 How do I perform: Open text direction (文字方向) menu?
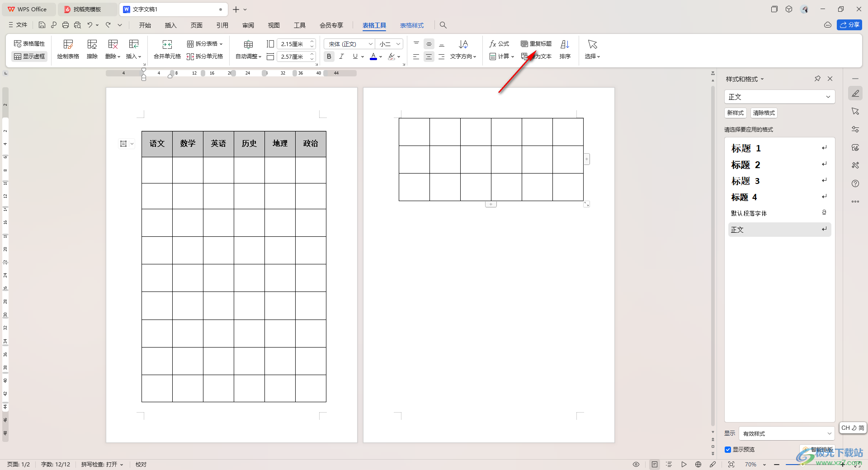click(x=463, y=50)
